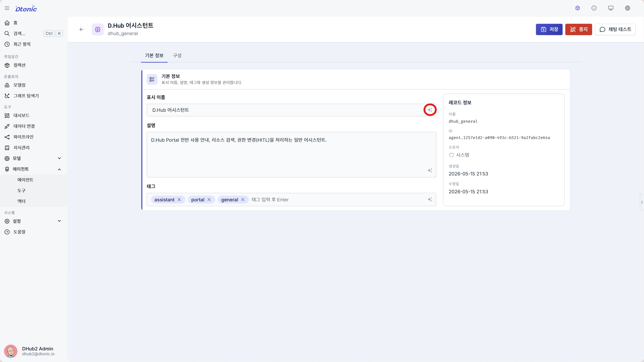Open the globe language selector
This screenshot has width=644, height=362.
click(627, 8)
